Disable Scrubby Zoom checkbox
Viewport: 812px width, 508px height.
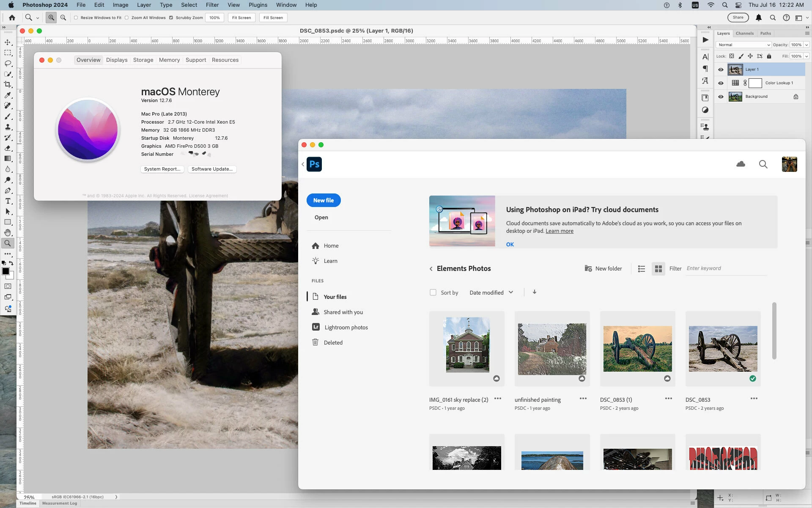[x=171, y=18]
